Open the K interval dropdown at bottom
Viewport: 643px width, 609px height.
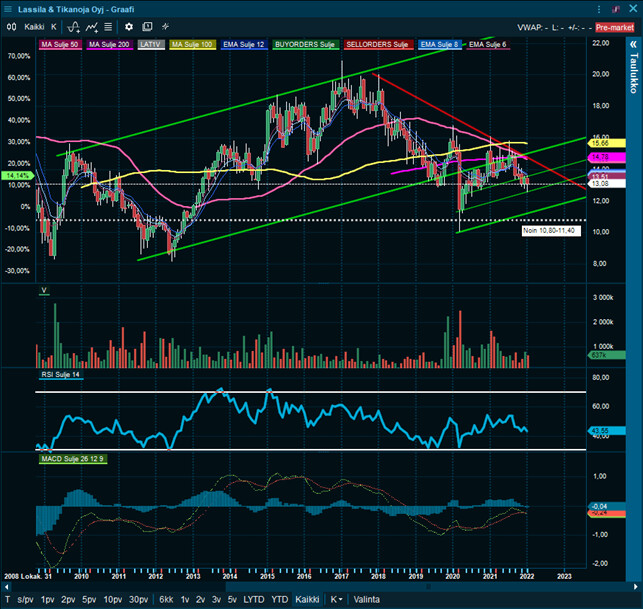336,599
